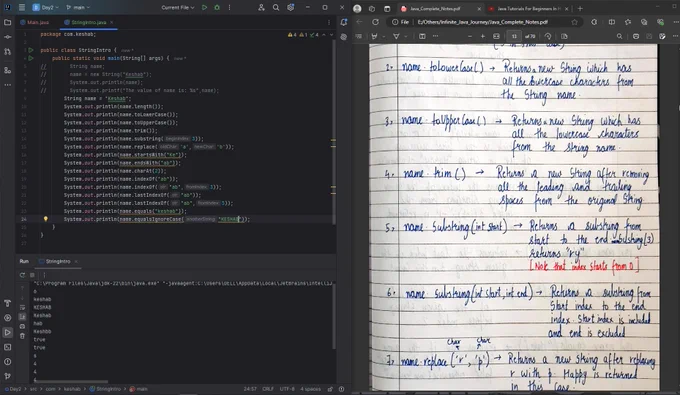Image resolution: width=680 pixels, height=395 pixels.
Task: Click the StringIntro breadcrumb in the navigation bar
Action: (105, 389)
